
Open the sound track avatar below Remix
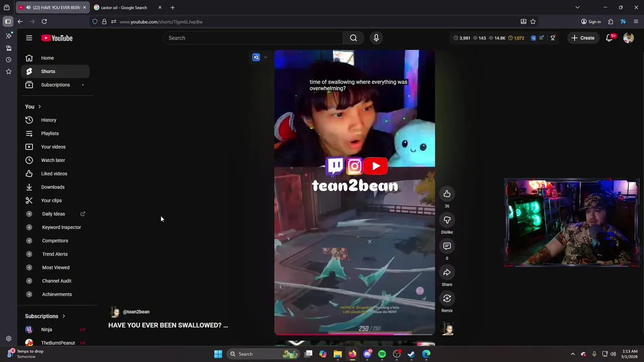(x=447, y=329)
